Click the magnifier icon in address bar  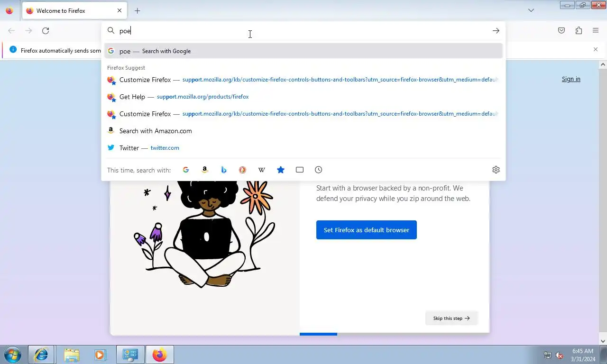point(111,31)
